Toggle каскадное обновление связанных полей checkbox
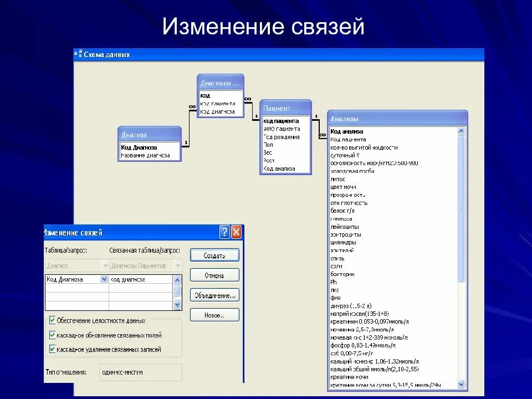This screenshot has height=399, width=532. tap(52, 335)
